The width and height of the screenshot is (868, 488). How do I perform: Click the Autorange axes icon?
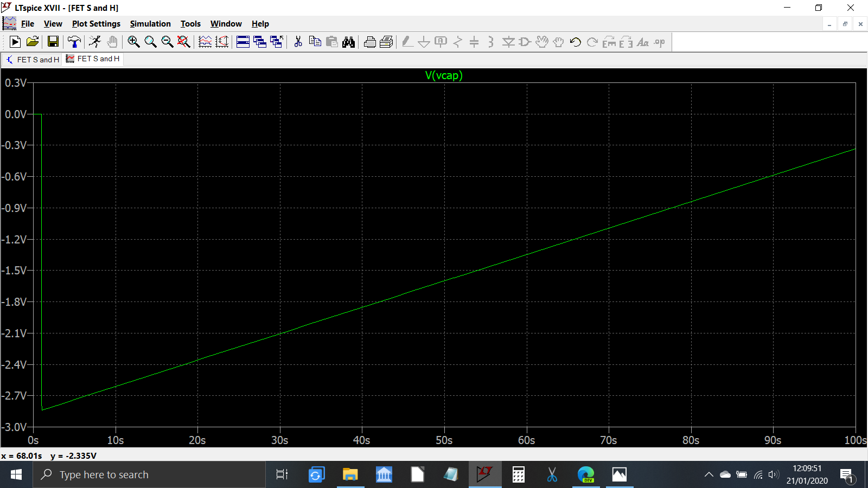pos(222,42)
